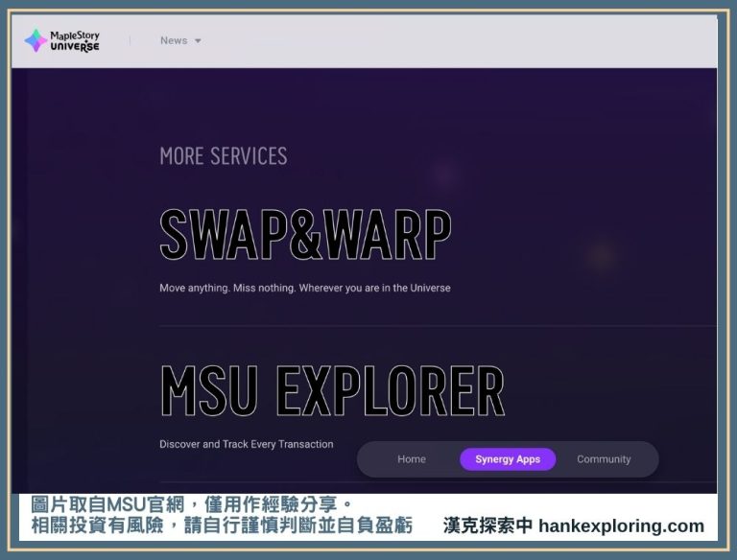
Task: Click the empty area of the top header bar
Action: click(x=461, y=40)
